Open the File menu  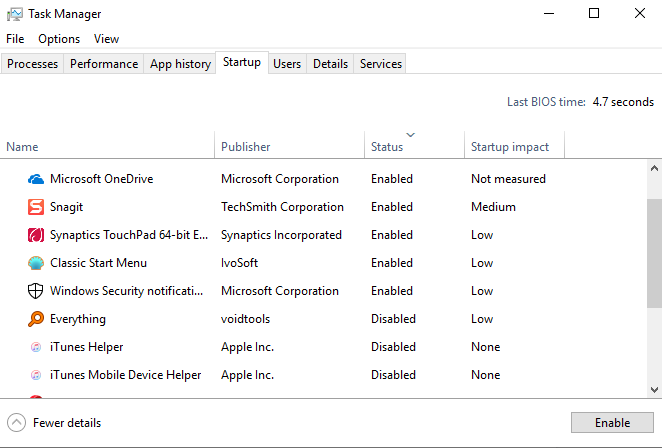15,39
